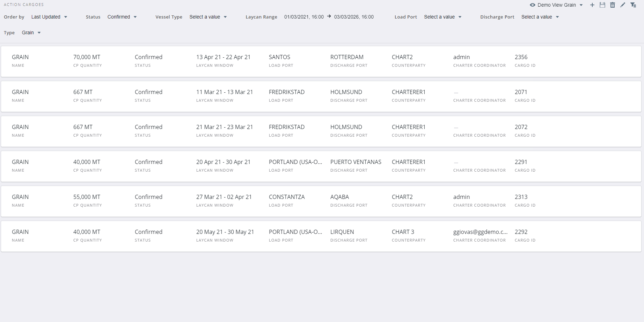Viewport: 644px width, 322px height.
Task: Click the eye icon beside Demo View Grain
Action: pyautogui.click(x=532, y=5)
